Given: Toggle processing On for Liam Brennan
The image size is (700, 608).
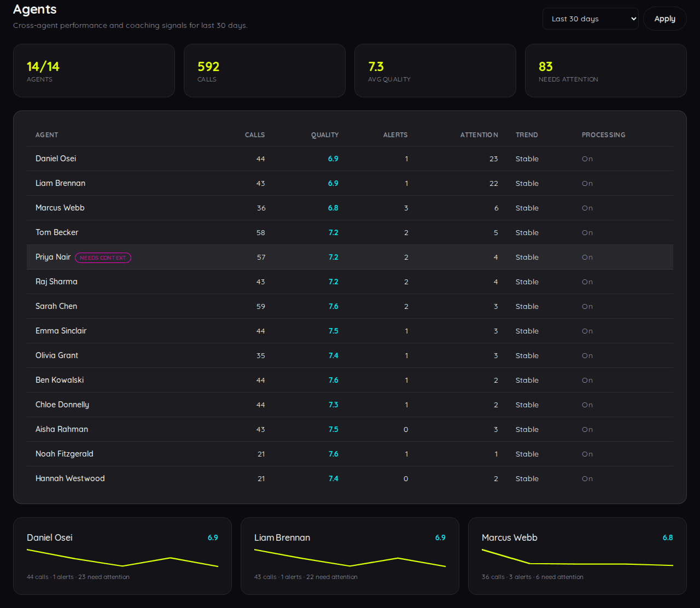Looking at the screenshot, I should click(587, 183).
